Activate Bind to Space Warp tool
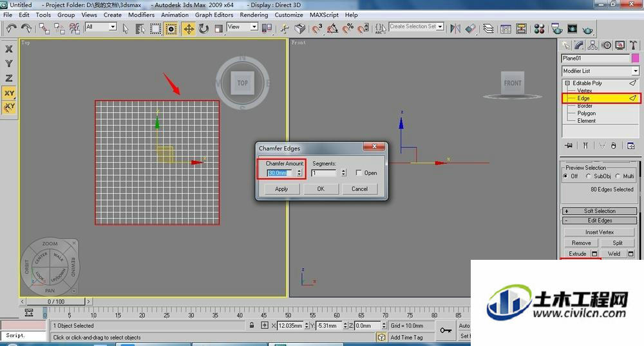This screenshot has height=346, width=644. point(74,28)
